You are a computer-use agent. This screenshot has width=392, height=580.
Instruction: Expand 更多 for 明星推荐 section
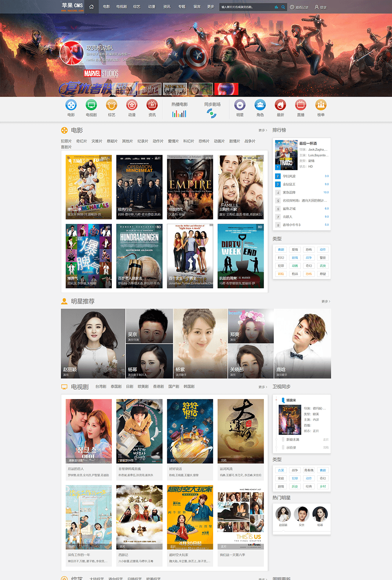pos(326,302)
